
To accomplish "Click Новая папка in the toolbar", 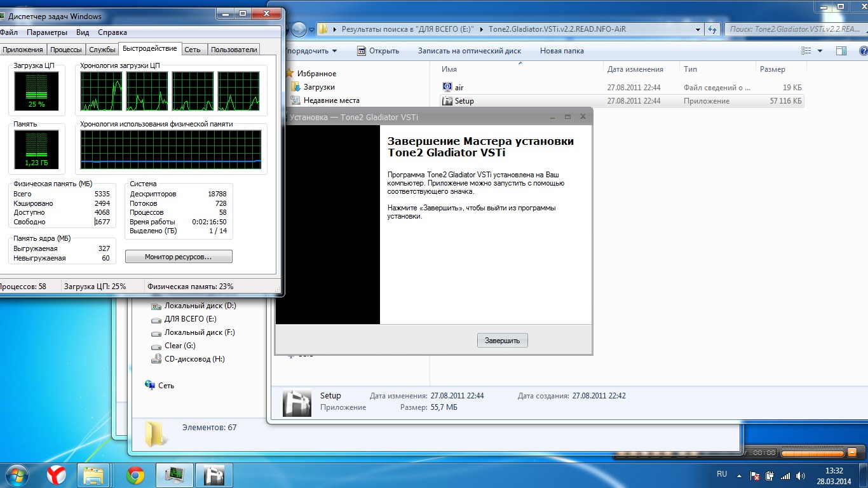I will pos(562,51).
